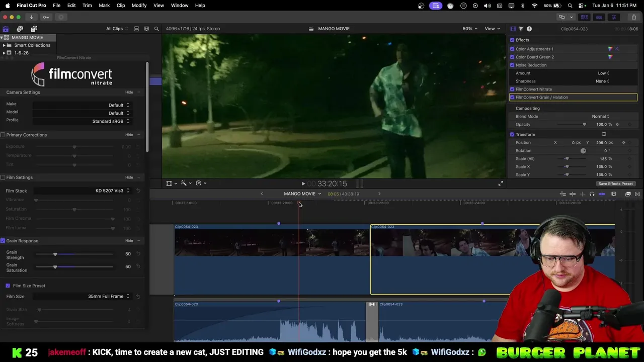
Task: Open the viewer View menu dropdown
Action: click(x=492, y=29)
